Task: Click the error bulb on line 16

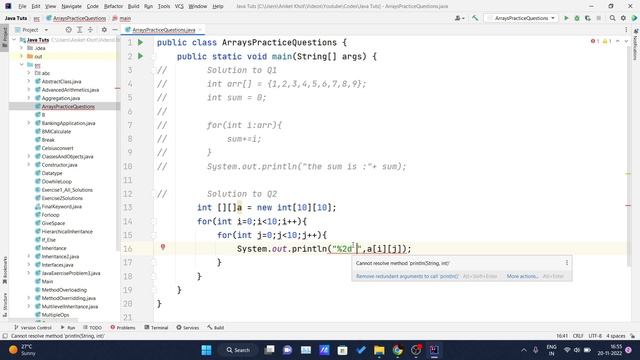Action: [x=163, y=247]
